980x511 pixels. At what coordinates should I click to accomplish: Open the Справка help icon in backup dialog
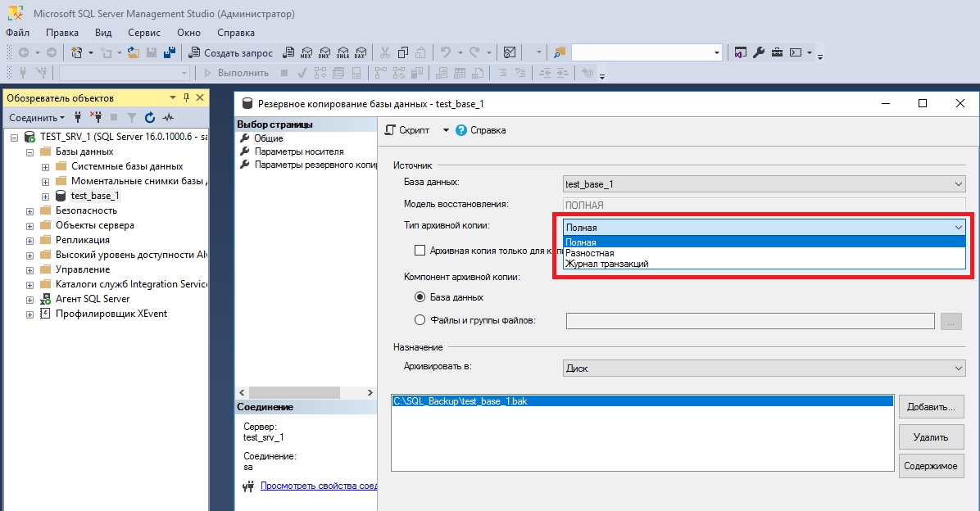click(x=481, y=130)
